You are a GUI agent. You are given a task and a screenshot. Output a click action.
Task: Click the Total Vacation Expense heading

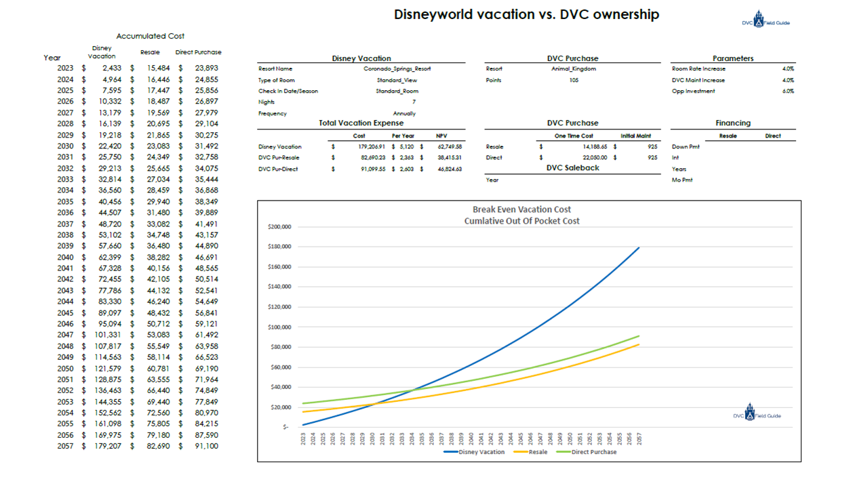click(x=361, y=123)
